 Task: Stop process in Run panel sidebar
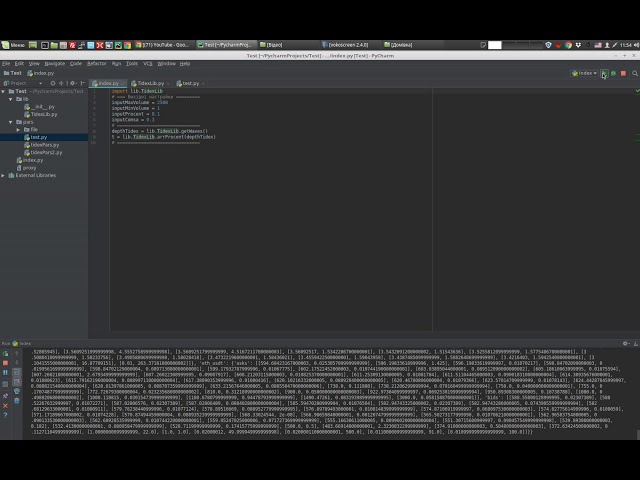coord(5,363)
